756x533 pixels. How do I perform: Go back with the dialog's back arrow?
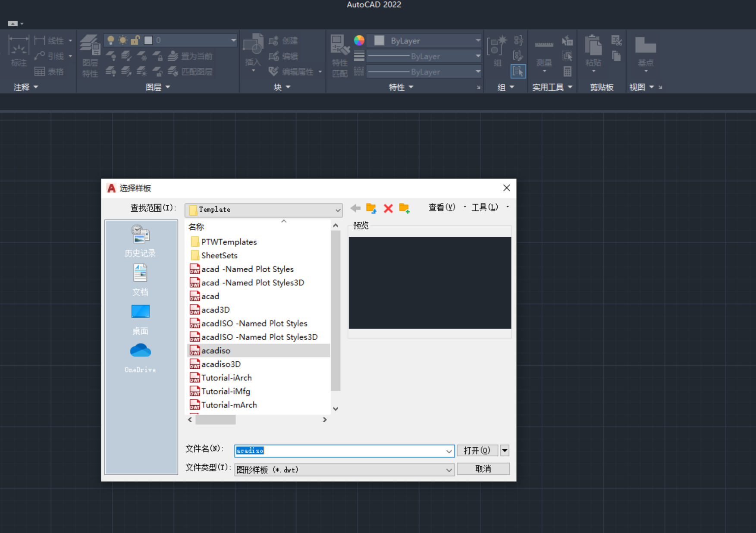coord(355,208)
